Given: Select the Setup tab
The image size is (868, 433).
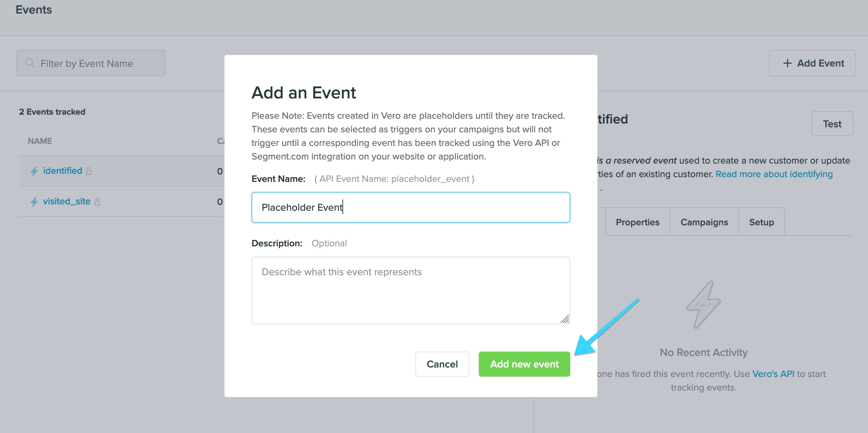Looking at the screenshot, I should [761, 222].
